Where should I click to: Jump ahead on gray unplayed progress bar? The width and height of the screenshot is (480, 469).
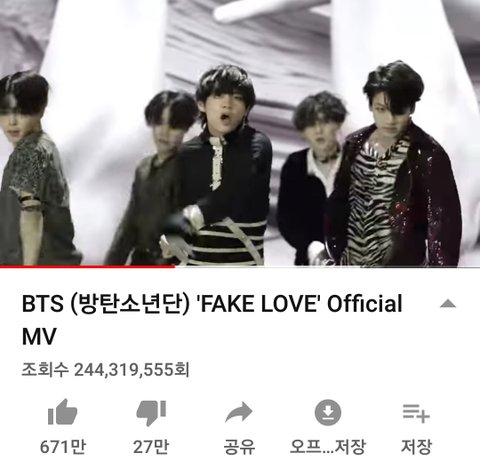tap(327, 266)
